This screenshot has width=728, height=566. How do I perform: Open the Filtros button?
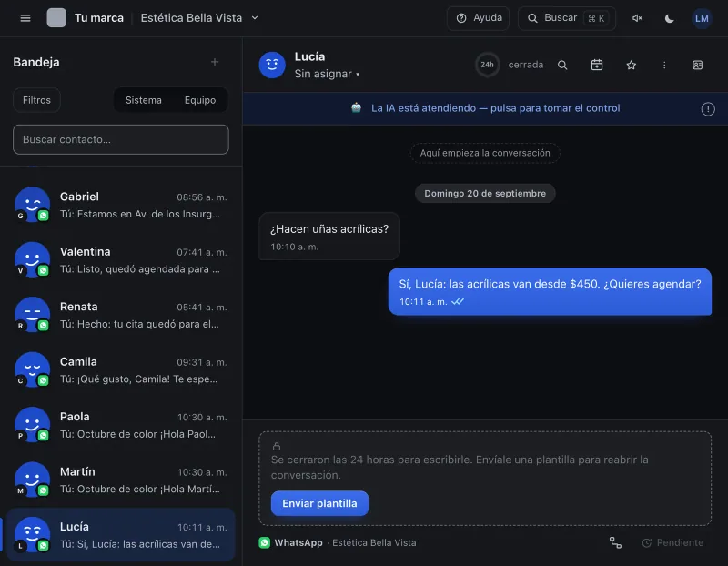tap(36, 100)
